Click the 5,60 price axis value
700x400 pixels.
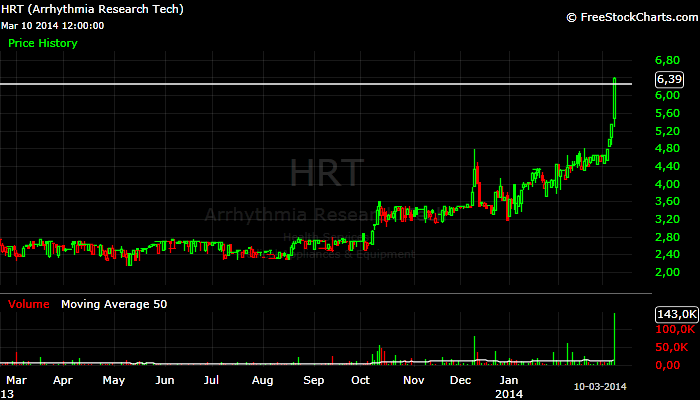(x=667, y=113)
